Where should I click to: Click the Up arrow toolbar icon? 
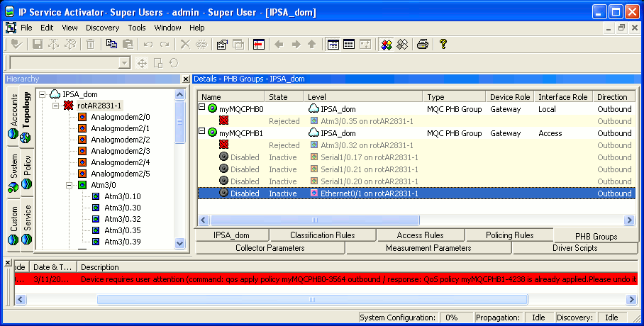click(x=312, y=44)
